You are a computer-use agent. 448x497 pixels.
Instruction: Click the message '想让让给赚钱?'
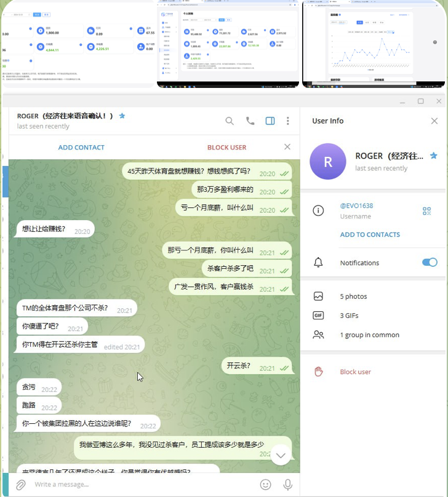coord(55,229)
